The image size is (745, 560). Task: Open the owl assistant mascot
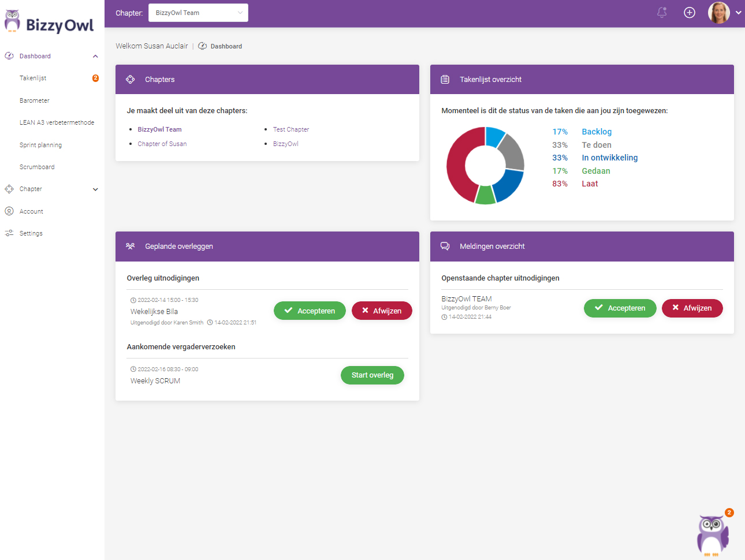coord(713,535)
